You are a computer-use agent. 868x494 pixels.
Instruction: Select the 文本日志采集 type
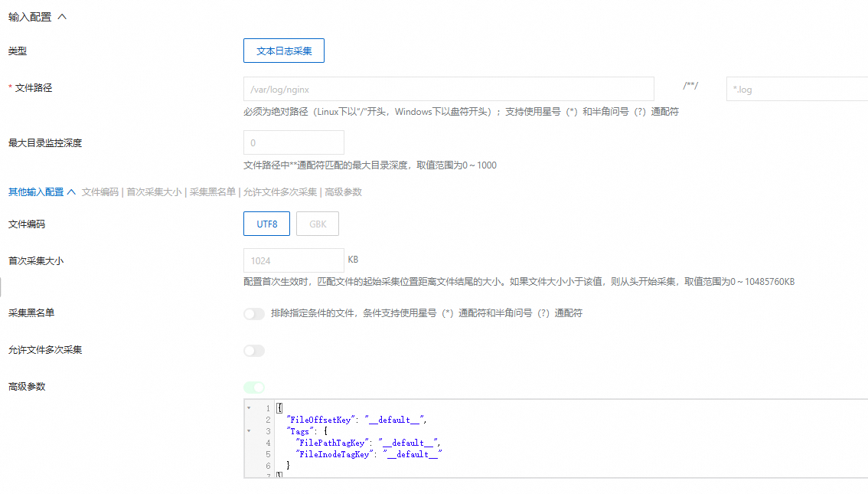click(x=283, y=51)
